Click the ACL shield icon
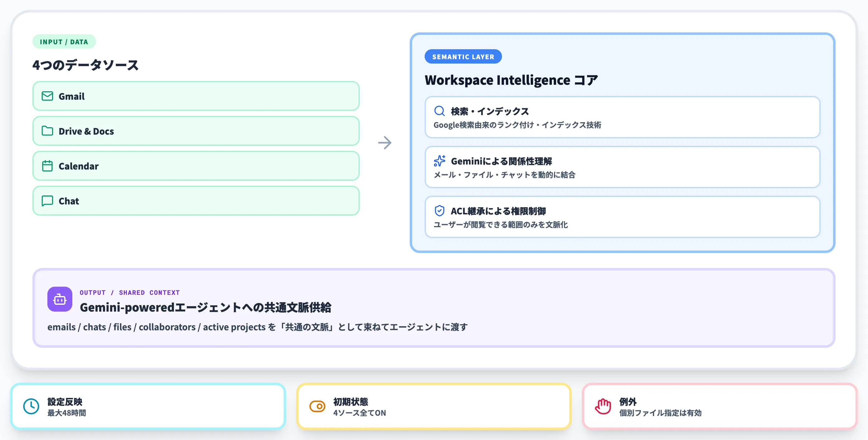 [439, 211]
